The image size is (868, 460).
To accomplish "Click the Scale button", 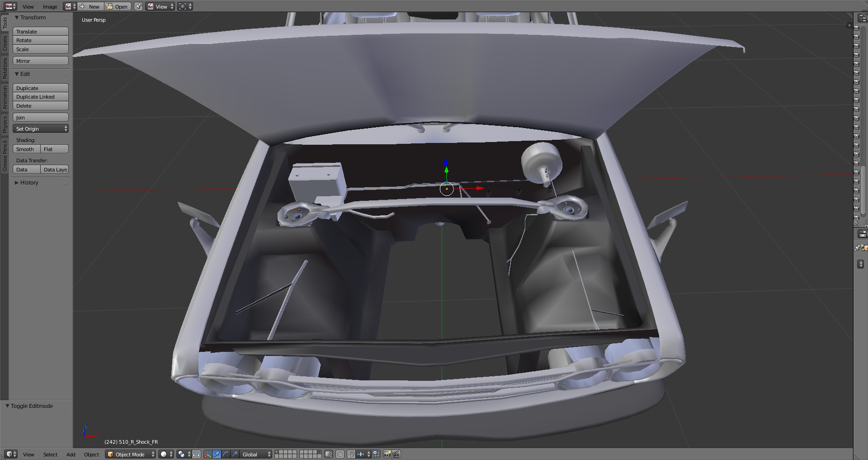I will tap(41, 49).
